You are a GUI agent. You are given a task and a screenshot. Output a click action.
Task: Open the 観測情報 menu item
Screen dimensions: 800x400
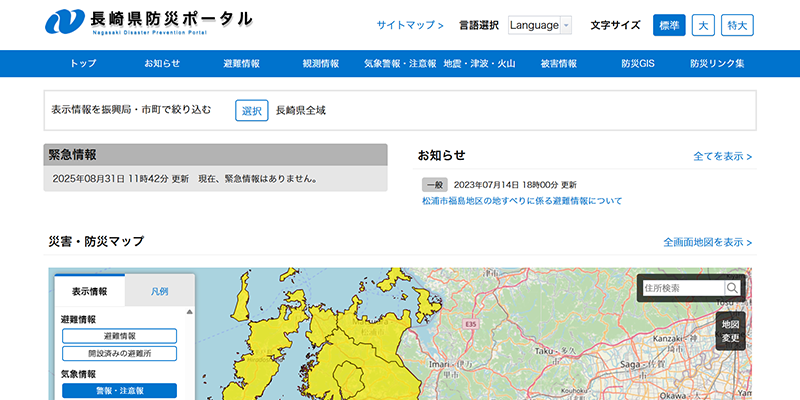321,64
